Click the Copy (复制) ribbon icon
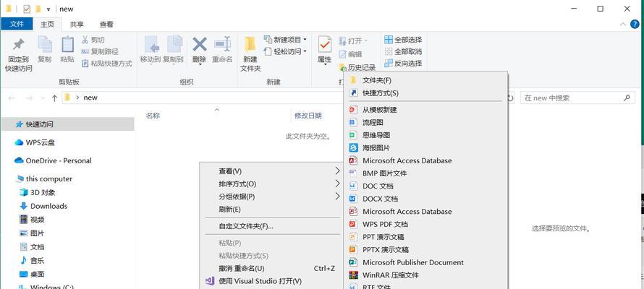The width and height of the screenshot is (644, 289). pyautogui.click(x=44, y=44)
